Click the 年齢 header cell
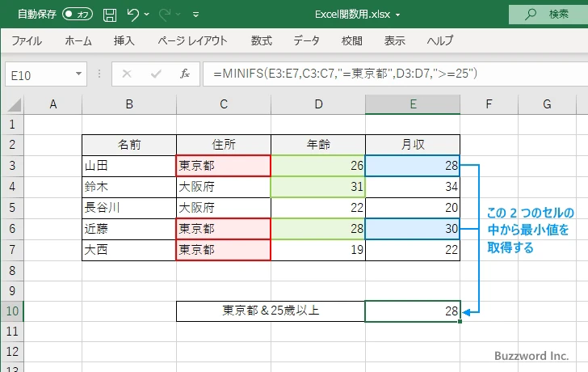The image size is (588, 372). click(x=318, y=145)
